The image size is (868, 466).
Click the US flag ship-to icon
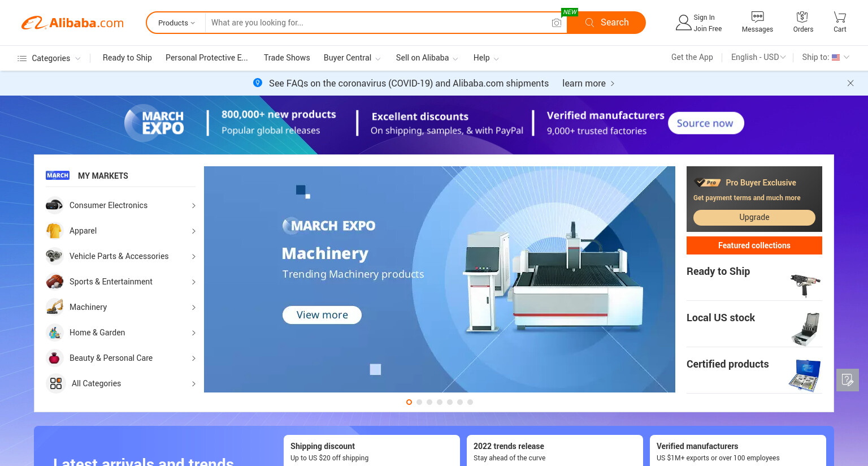pos(836,57)
